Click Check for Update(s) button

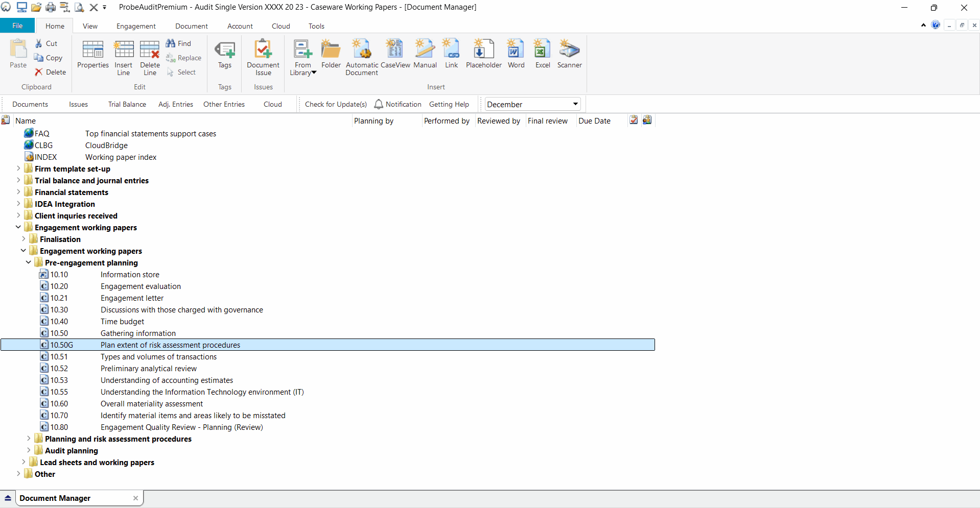[x=336, y=104]
